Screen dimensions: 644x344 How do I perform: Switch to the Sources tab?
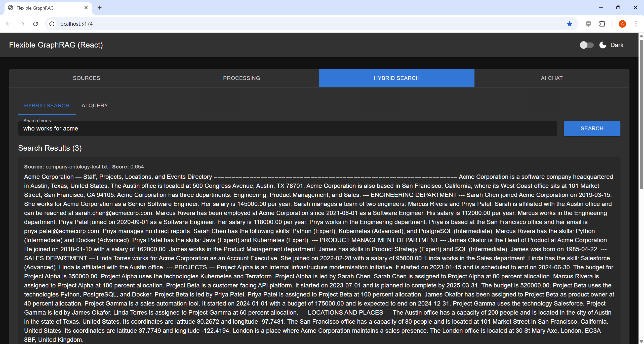[x=87, y=78]
